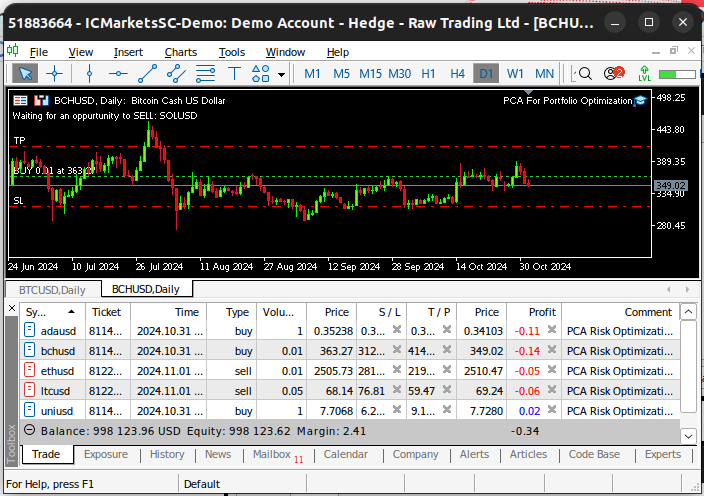This screenshot has height=496, width=704.
Task: Select the D1 daily timeframe
Action: coord(486,74)
